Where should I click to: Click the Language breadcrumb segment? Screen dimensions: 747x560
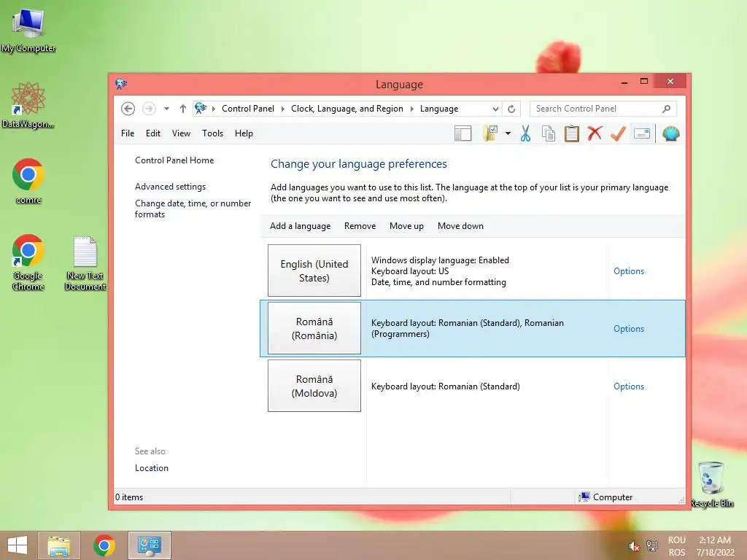pyautogui.click(x=438, y=109)
